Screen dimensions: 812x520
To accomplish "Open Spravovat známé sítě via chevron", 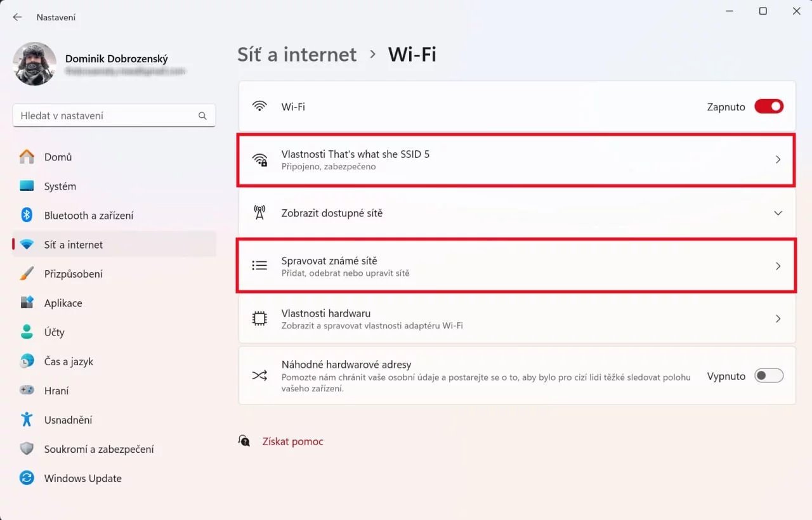I will coord(778,266).
